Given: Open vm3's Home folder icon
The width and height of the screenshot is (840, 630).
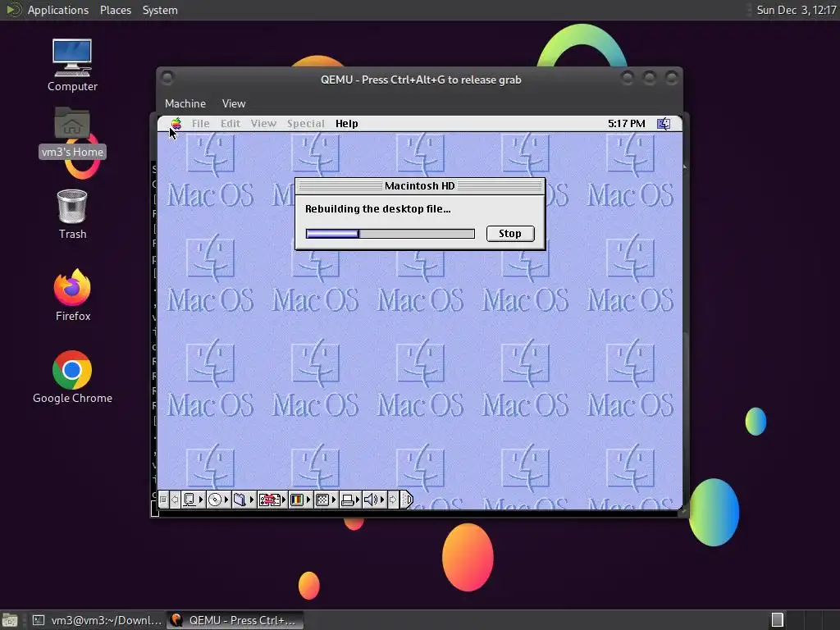Looking at the screenshot, I should click(x=72, y=132).
